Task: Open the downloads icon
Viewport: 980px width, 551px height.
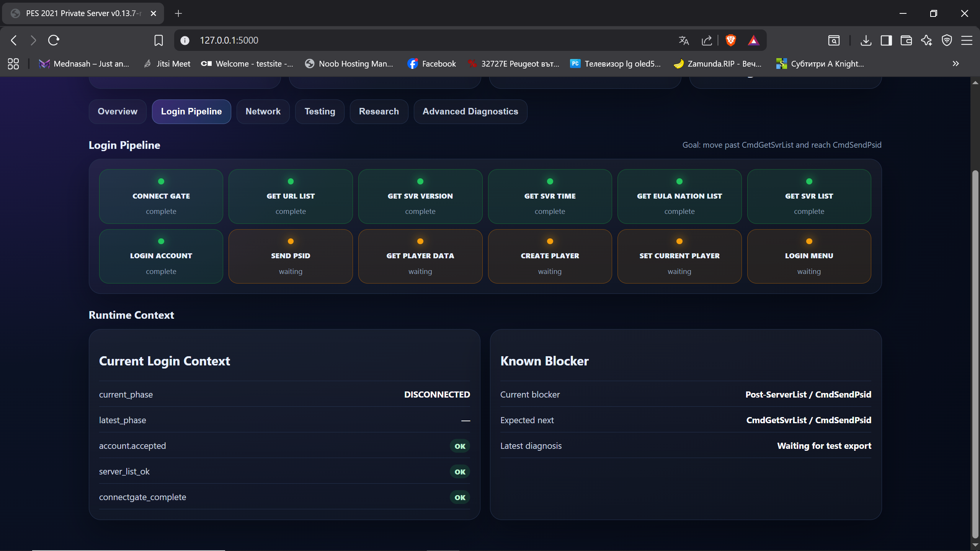Action: coord(866,40)
